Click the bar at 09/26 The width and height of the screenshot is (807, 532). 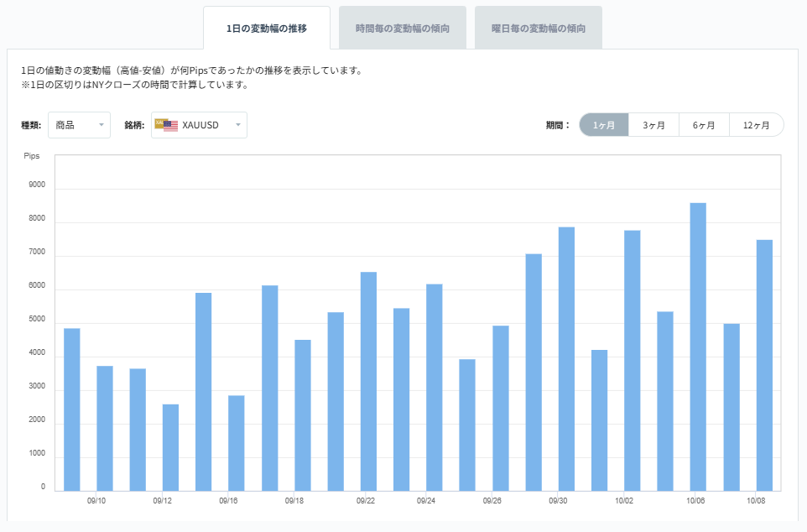click(500, 409)
